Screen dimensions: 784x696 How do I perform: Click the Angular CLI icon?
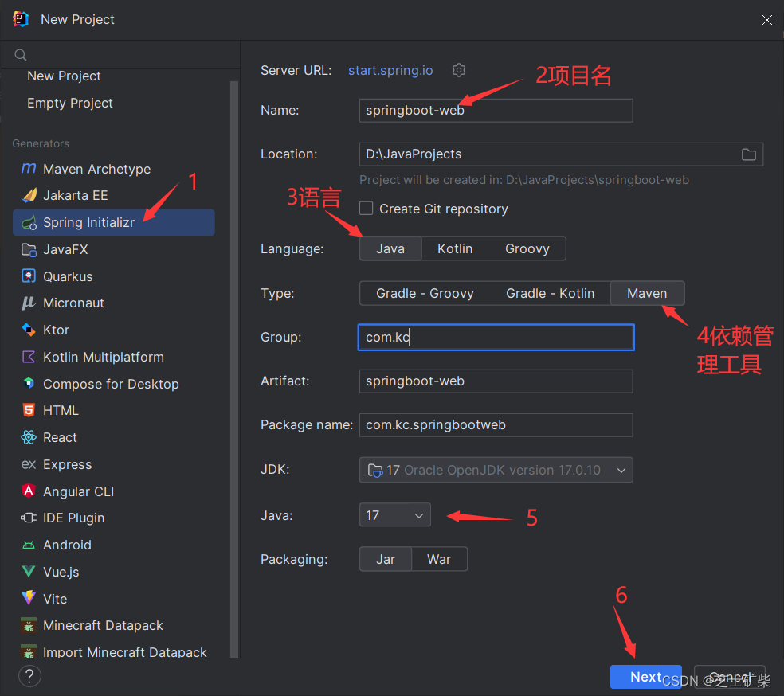(x=29, y=491)
